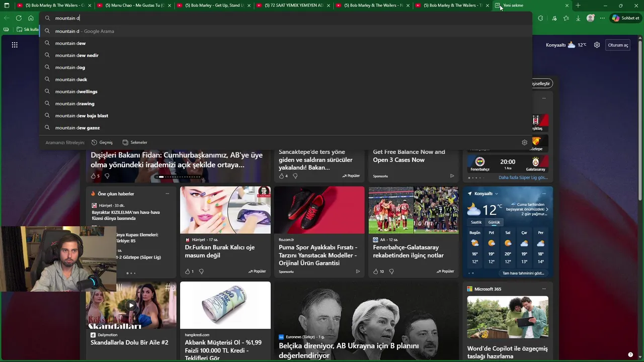The height and width of the screenshot is (362, 644).
Task: Select 'mountain duck' suggestion
Action: click(x=285, y=79)
